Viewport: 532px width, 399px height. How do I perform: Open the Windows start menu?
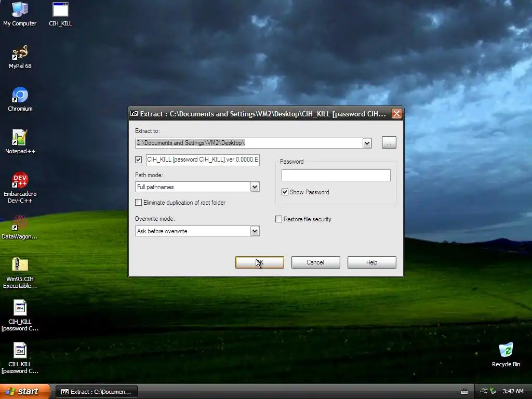pyautogui.click(x=25, y=392)
